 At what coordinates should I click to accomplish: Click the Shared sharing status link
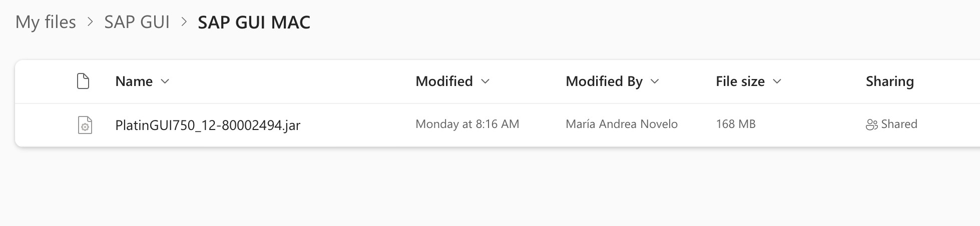pyautogui.click(x=899, y=124)
